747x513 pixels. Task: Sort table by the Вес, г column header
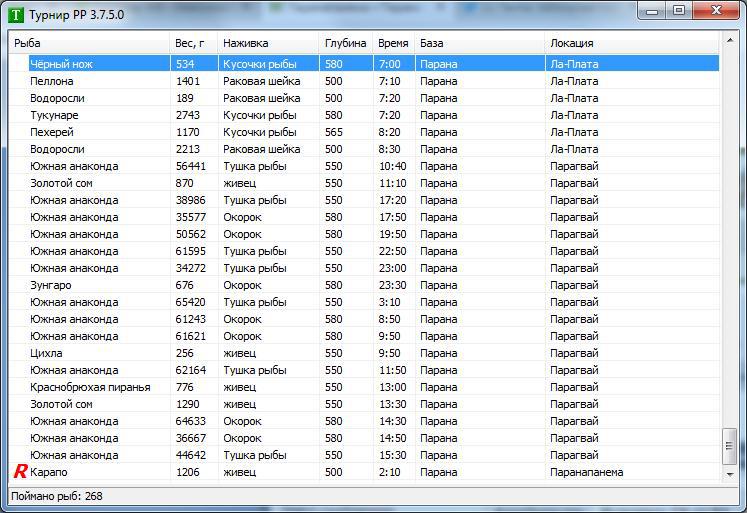(x=193, y=43)
